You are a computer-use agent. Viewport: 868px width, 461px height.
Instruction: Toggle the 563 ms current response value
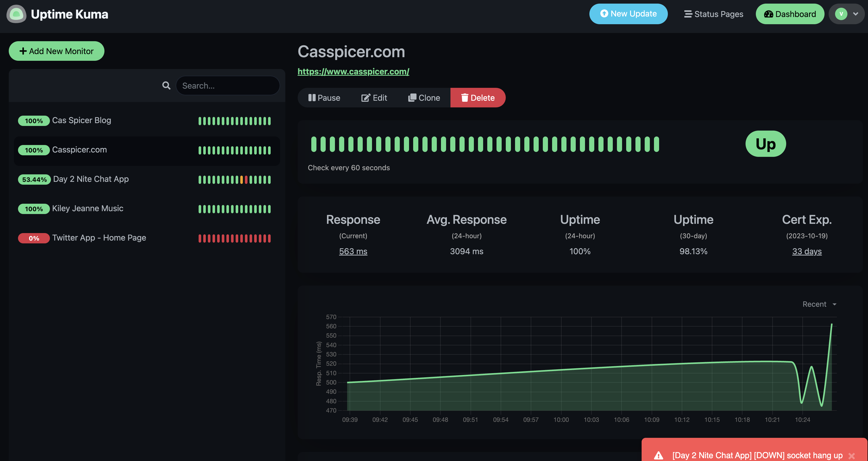(x=353, y=251)
